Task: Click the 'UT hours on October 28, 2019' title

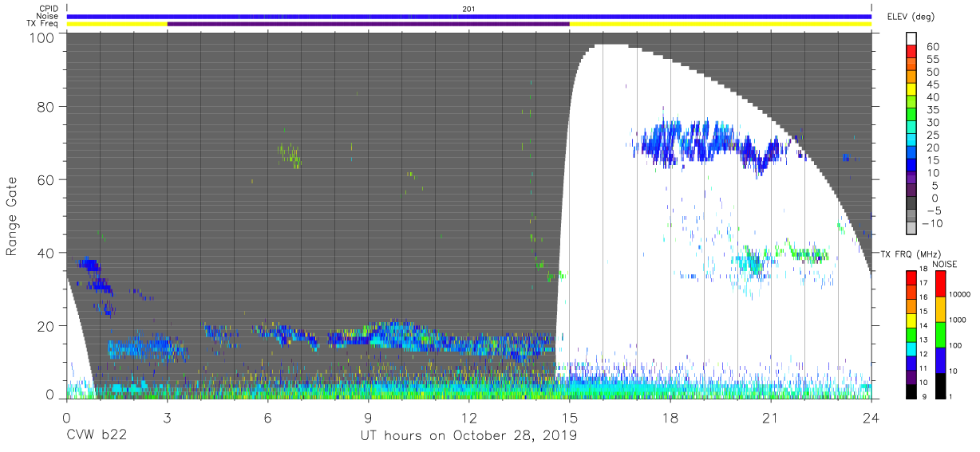Action: [x=469, y=436]
